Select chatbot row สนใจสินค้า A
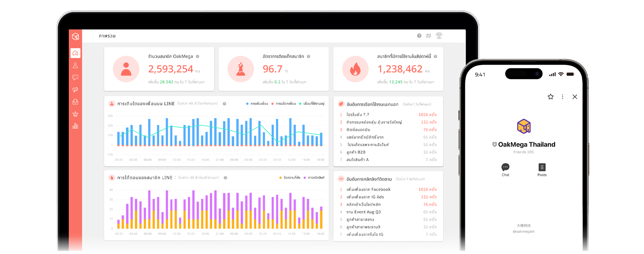Viewport: 644px width, 254px height. 388,160
